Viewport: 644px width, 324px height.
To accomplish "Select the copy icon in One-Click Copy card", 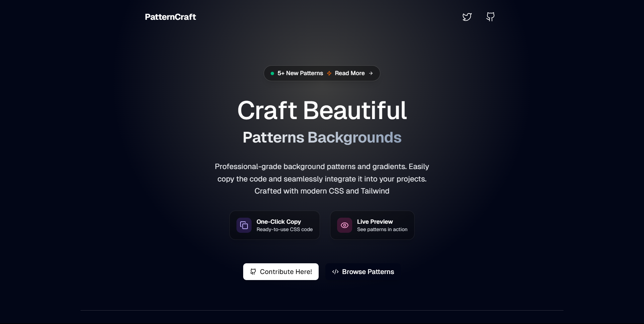I will [x=244, y=225].
